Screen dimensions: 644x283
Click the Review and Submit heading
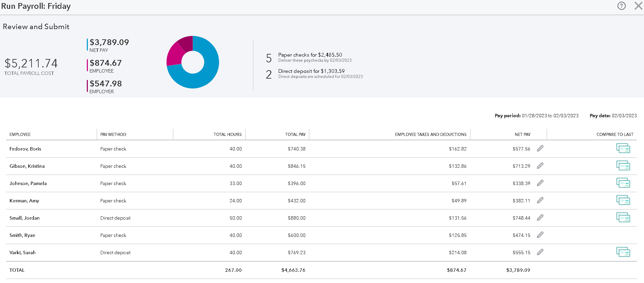point(36,26)
